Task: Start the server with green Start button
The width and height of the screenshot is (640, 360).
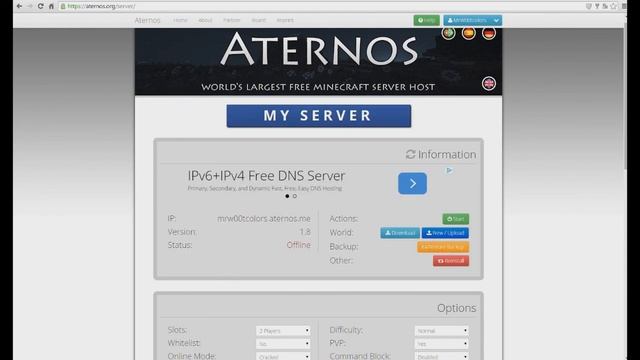Action: point(456,219)
